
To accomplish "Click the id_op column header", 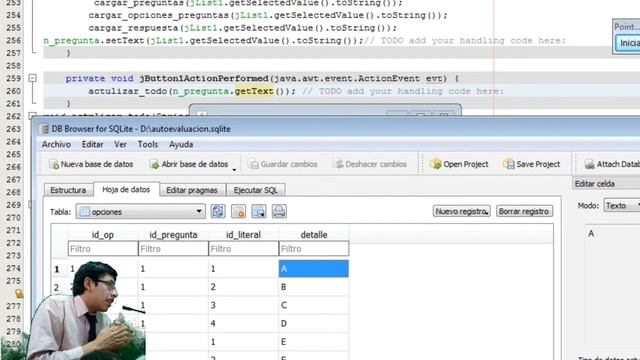I will pos(103,235).
